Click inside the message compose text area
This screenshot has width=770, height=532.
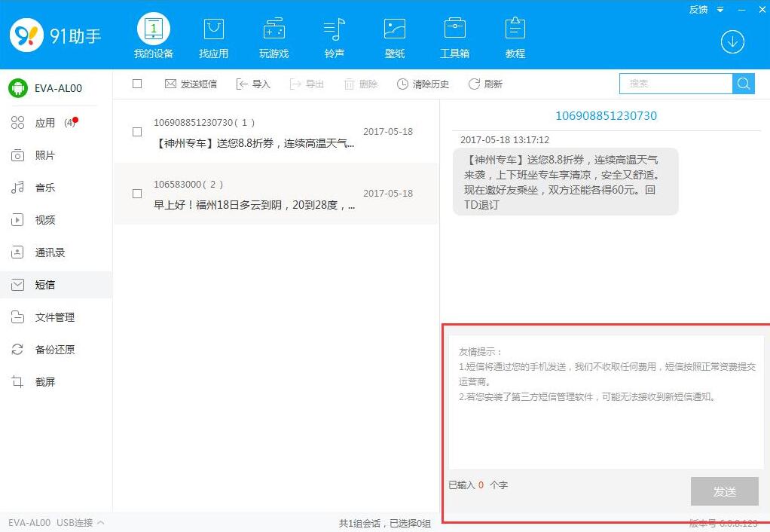[606, 402]
